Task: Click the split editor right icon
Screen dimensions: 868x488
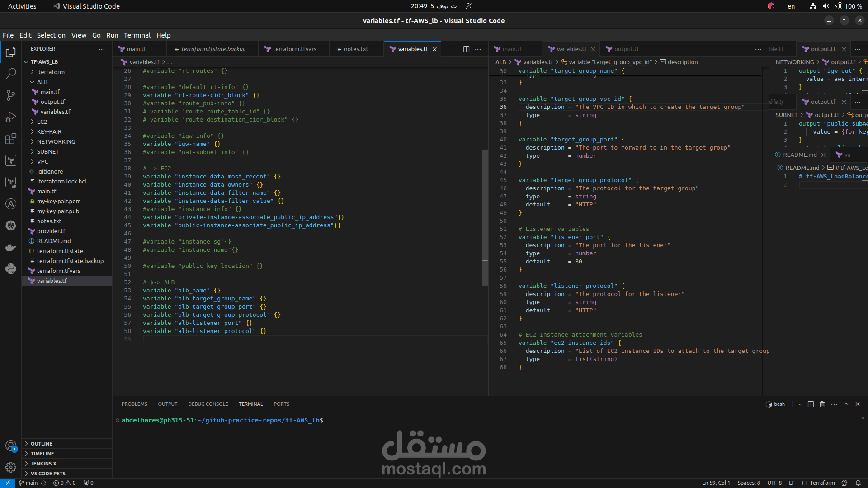Action: [466, 49]
